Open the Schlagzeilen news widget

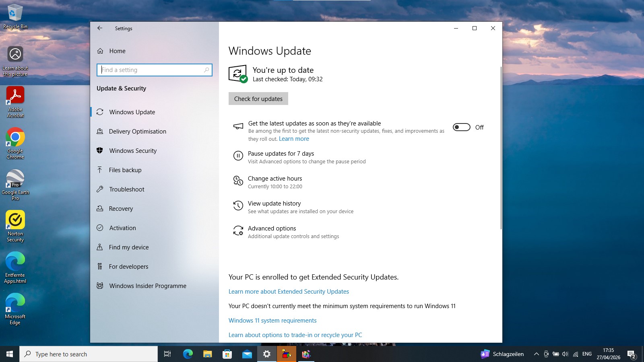pos(502,354)
